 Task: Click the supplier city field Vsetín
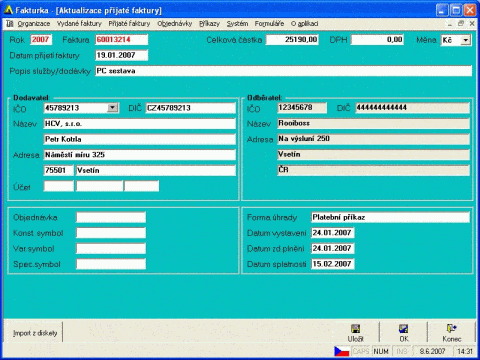(x=156, y=170)
